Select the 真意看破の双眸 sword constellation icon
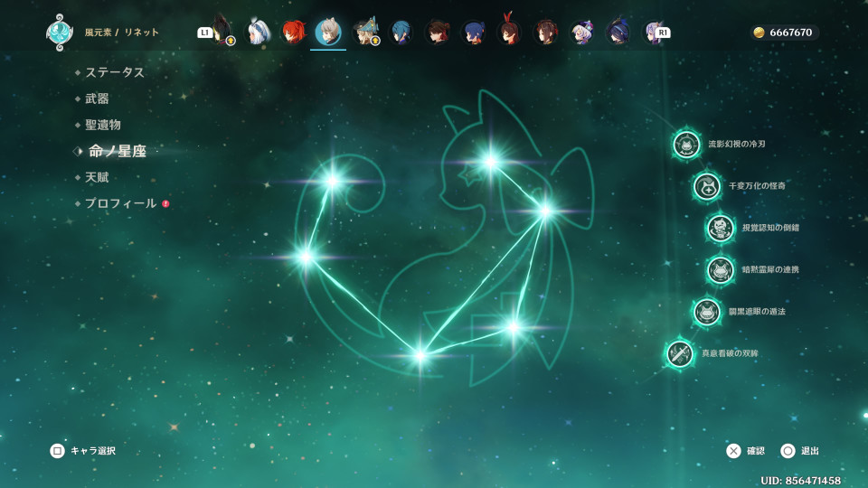The height and width of the screenshot is (488, 868). coord(679,353)
